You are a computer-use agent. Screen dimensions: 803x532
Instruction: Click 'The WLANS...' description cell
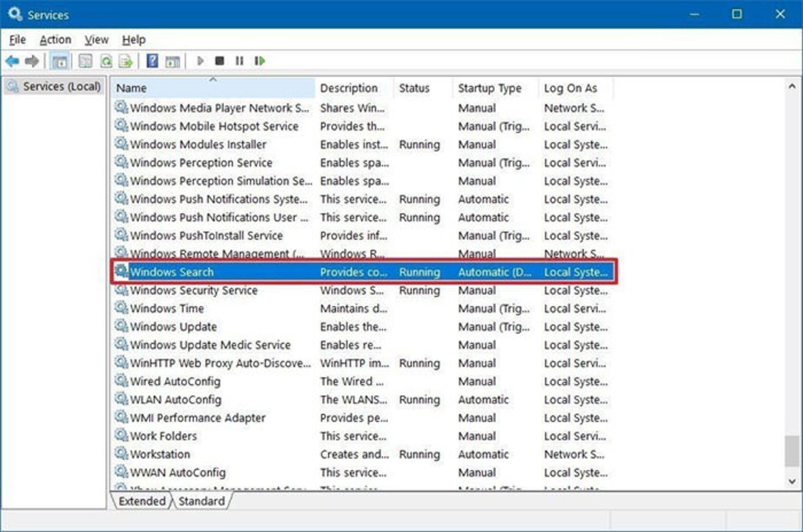tap(353, 400)
